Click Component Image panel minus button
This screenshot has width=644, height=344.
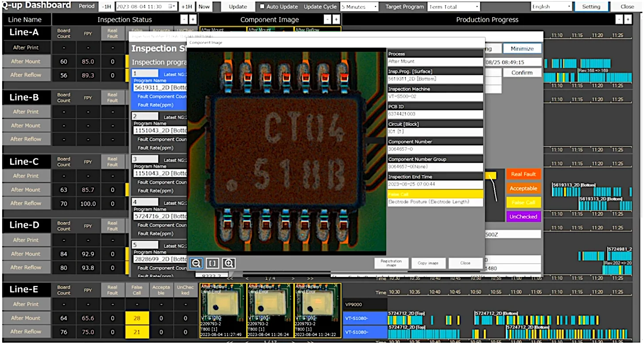(327, 20)
